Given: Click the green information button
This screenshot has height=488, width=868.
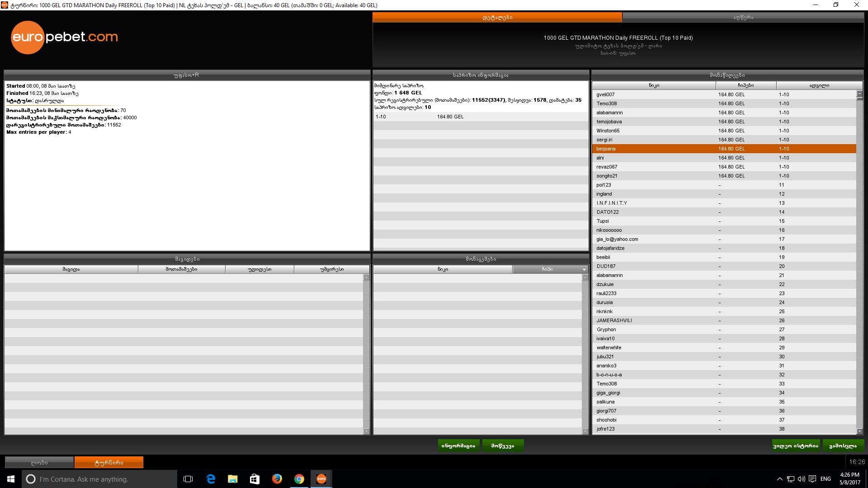Looking at the screenshot, I should point(458,446).
